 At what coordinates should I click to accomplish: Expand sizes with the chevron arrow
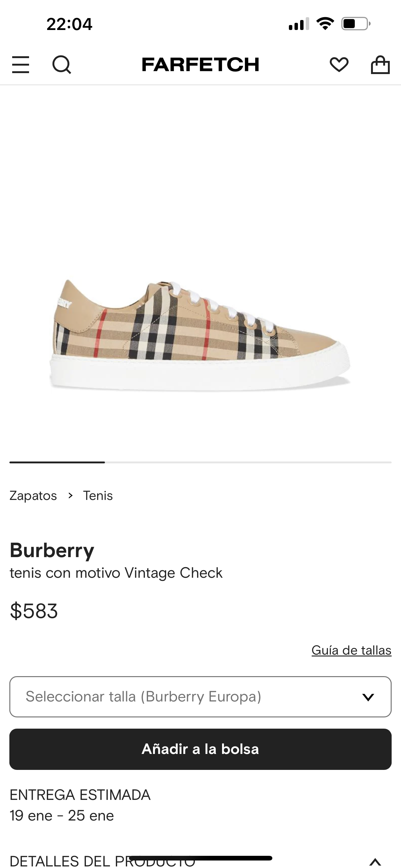coord(369,696)
